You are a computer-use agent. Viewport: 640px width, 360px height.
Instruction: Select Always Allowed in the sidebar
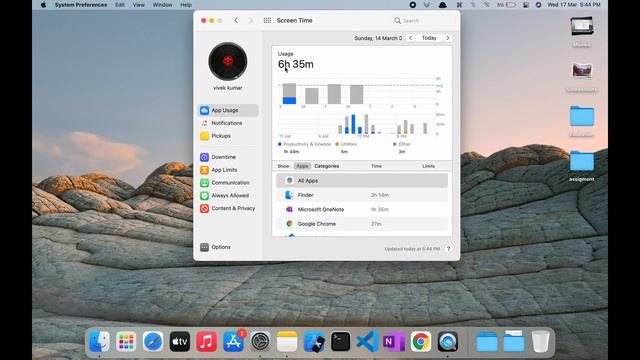[230, 196]
